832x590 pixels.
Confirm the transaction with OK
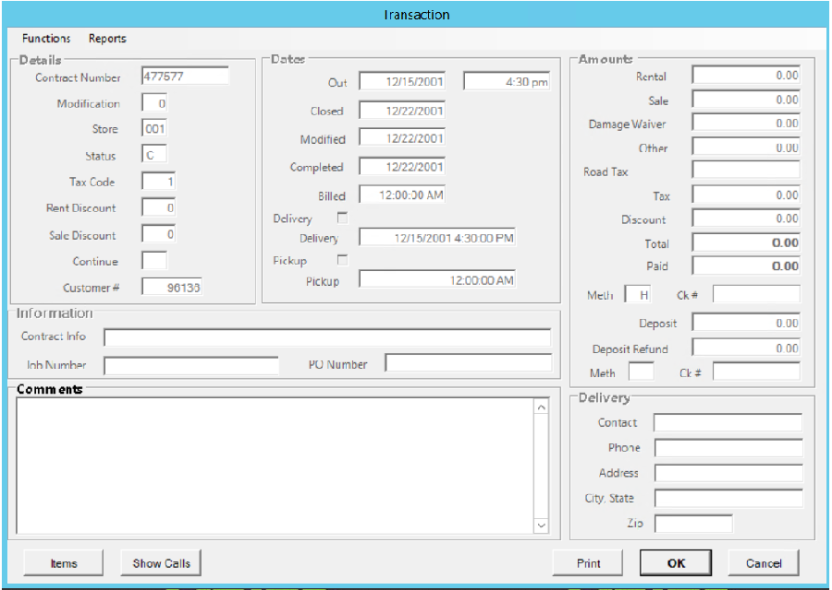pyautogui.click(x=674, y=563)
